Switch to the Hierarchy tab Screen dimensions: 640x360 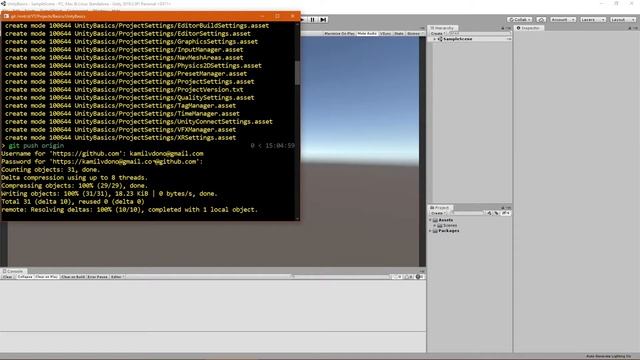pos(443,28)
